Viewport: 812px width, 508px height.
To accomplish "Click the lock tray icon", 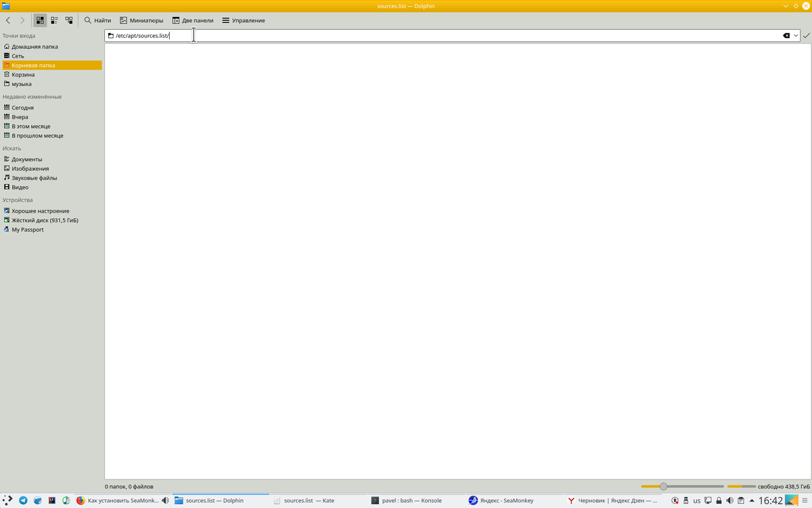I will pyautogui.click(x=719, y=501).
